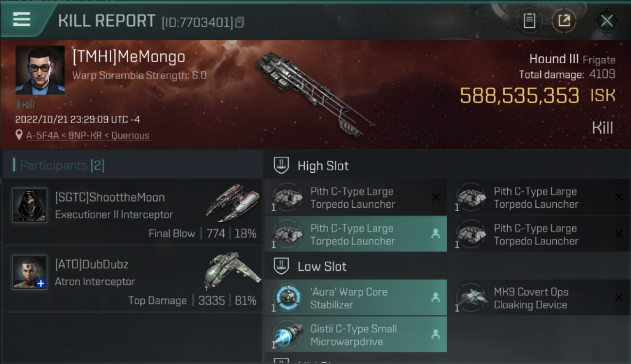Image resolution: width=631 pixels, height=364 pixels.
Task: Click the share export icon
Action: (x=564, y=21)
